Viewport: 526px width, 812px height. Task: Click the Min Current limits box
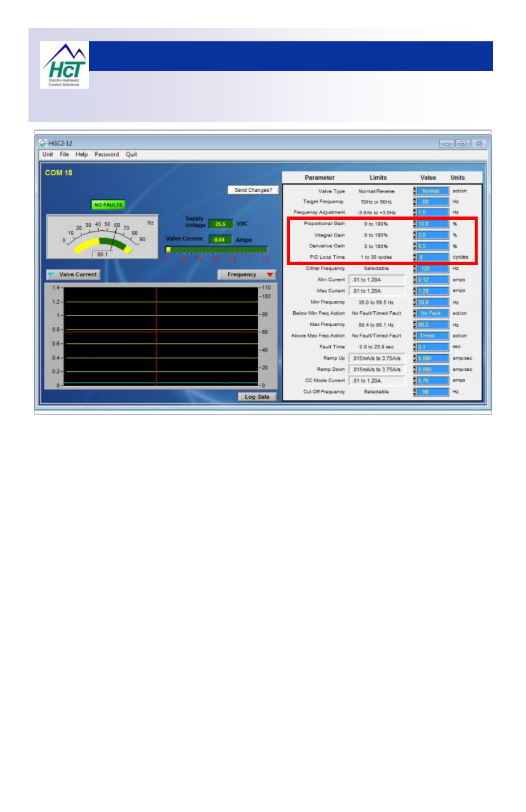[377, 280]
